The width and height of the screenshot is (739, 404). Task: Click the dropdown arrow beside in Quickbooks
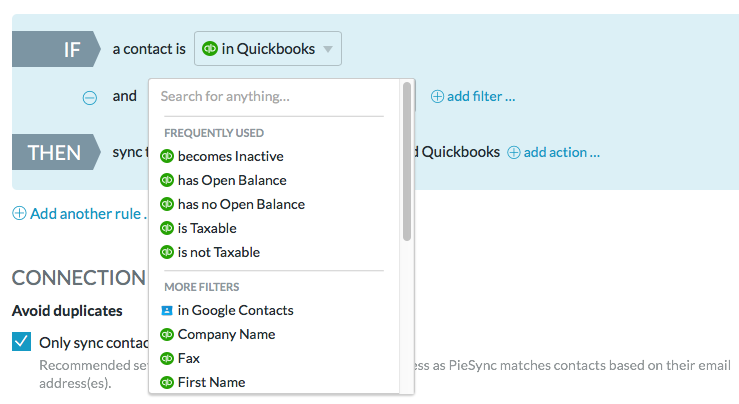328,49
